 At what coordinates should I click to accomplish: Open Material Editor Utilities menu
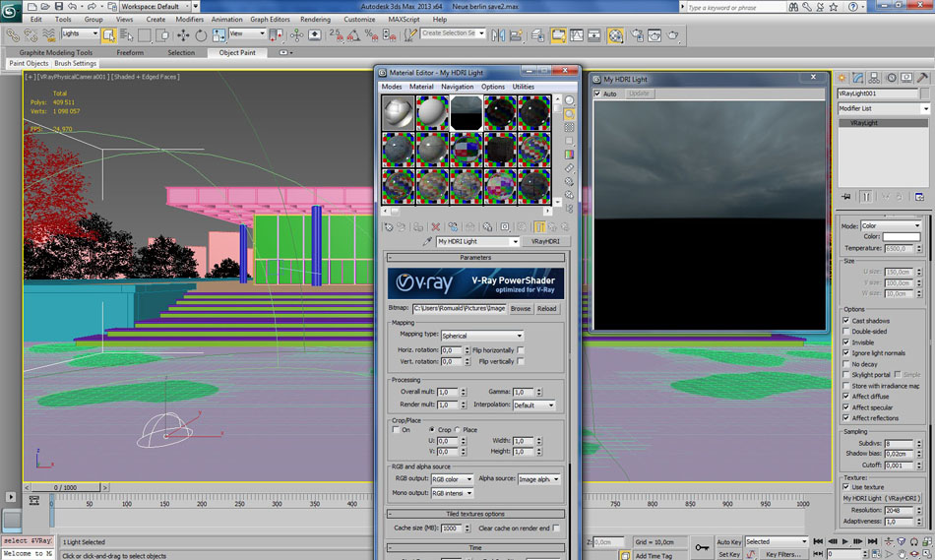[x=523, y=87]
